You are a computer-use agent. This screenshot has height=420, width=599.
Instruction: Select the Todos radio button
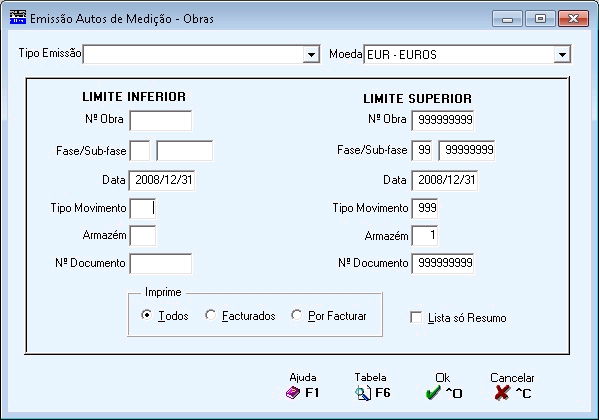click(146, 315)
